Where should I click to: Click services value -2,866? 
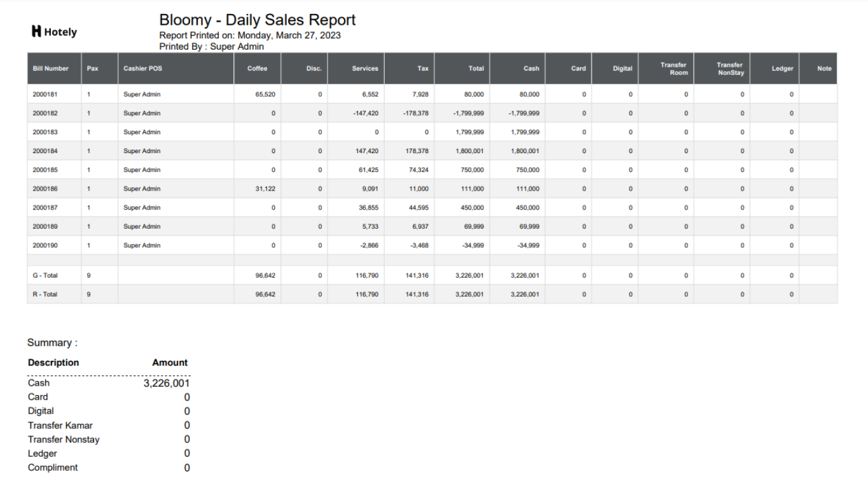coord(369,245)
